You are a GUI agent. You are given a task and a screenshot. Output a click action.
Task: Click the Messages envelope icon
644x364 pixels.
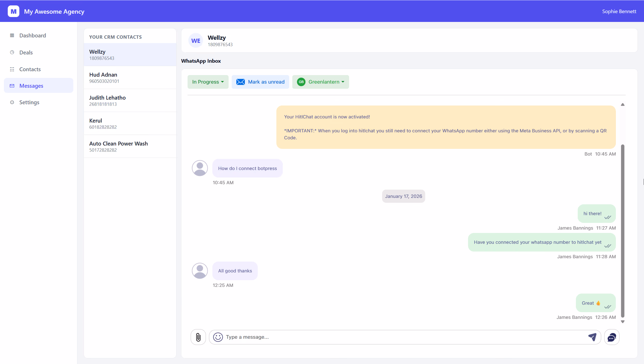click(x=12, y=86)
